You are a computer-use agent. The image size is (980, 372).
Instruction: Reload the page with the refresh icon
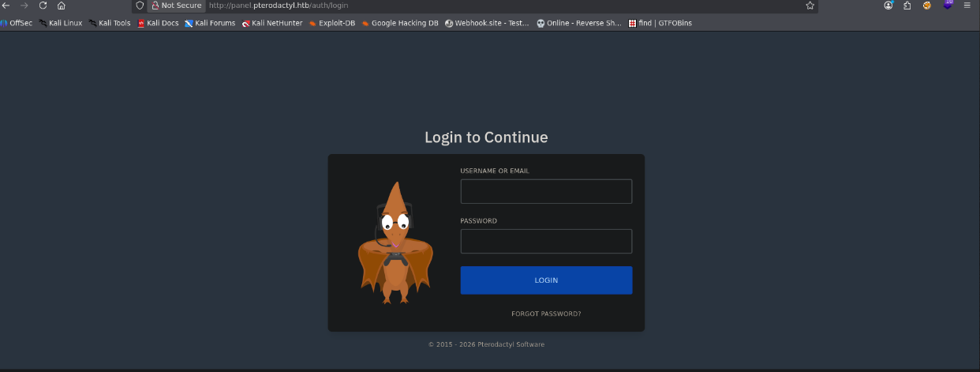coord(43,6)
